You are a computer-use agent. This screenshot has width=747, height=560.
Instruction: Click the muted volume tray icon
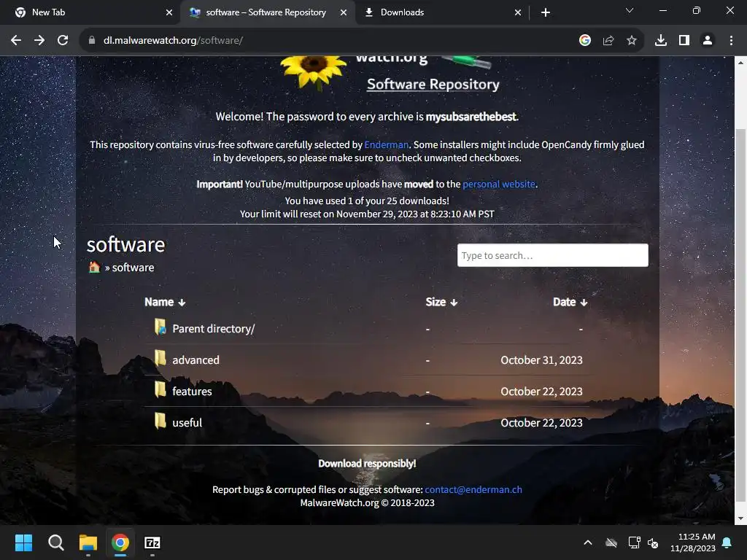653,542
